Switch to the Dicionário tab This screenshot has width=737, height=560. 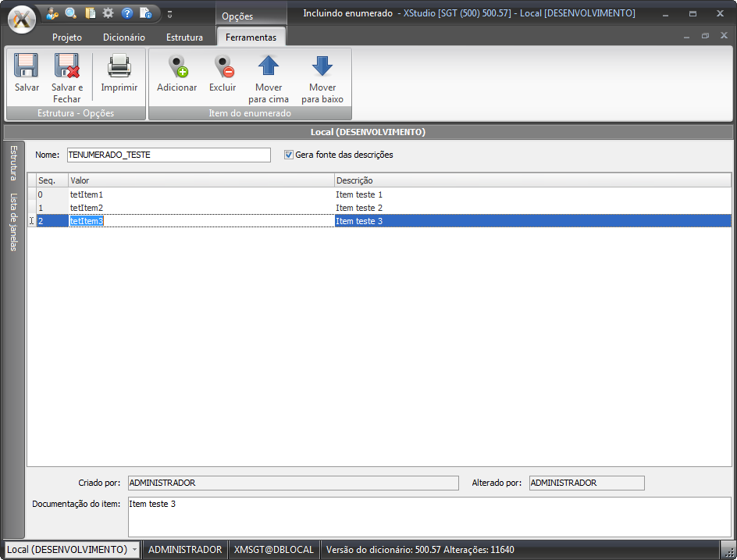(x=124, y=37)
